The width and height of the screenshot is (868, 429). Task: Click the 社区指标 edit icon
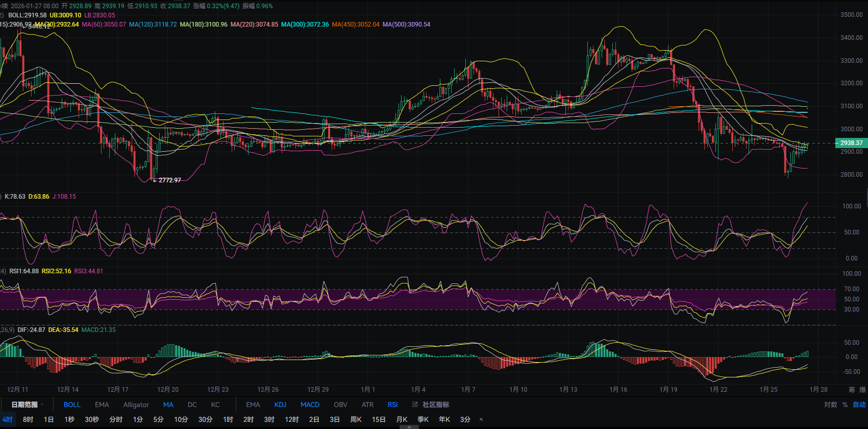[415, 404]
